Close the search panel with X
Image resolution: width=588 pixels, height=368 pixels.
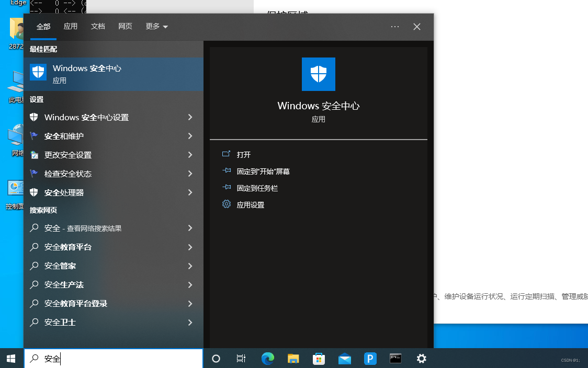416,27
